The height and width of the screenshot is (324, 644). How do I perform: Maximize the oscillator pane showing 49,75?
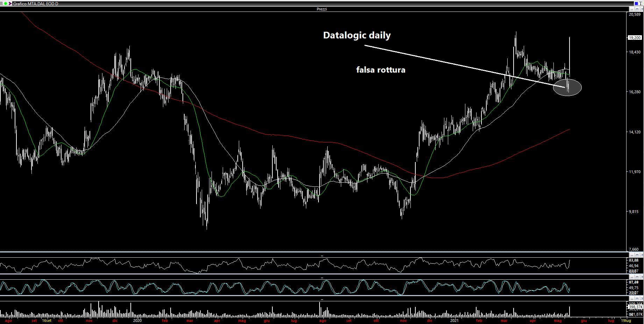click(x=637, y=277)
